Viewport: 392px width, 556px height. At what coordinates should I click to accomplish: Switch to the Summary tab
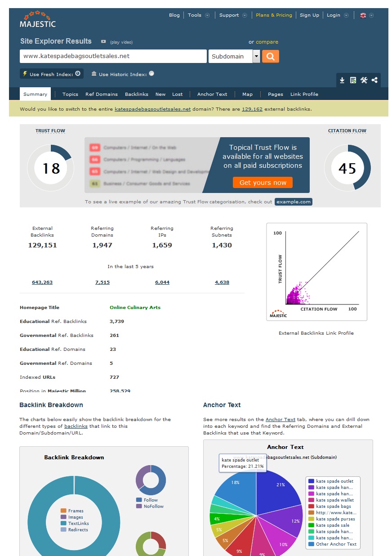(x=36, y=94)
